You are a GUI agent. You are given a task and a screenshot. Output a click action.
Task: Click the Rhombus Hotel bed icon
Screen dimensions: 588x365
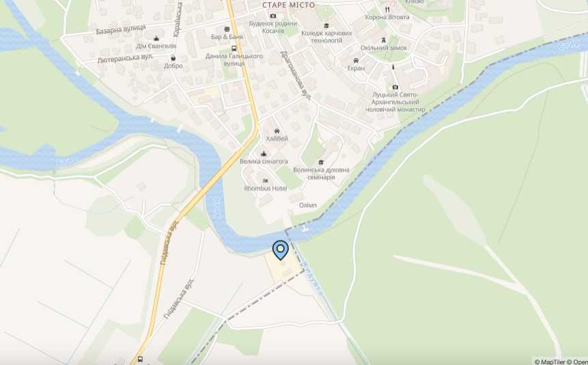click(266, 181)
